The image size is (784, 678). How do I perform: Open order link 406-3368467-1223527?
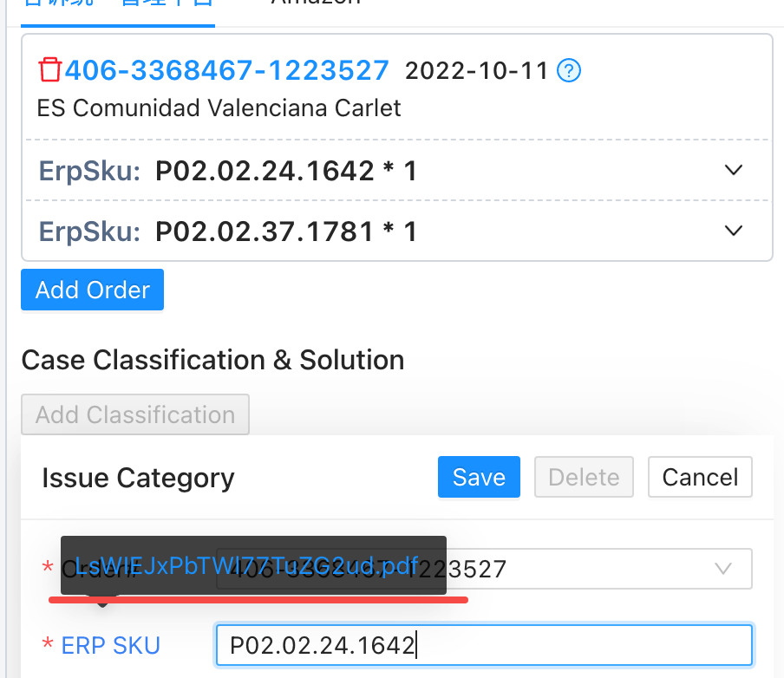tap(226, 69)
